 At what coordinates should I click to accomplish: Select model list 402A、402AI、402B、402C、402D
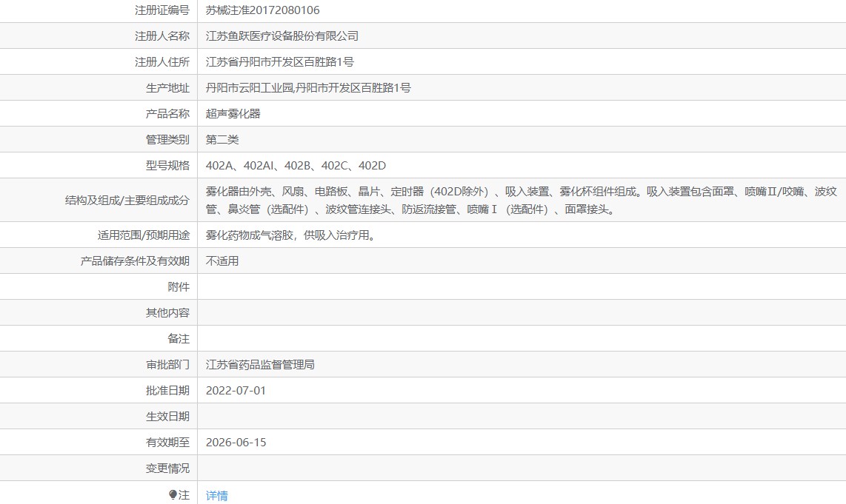coord(296,166)
